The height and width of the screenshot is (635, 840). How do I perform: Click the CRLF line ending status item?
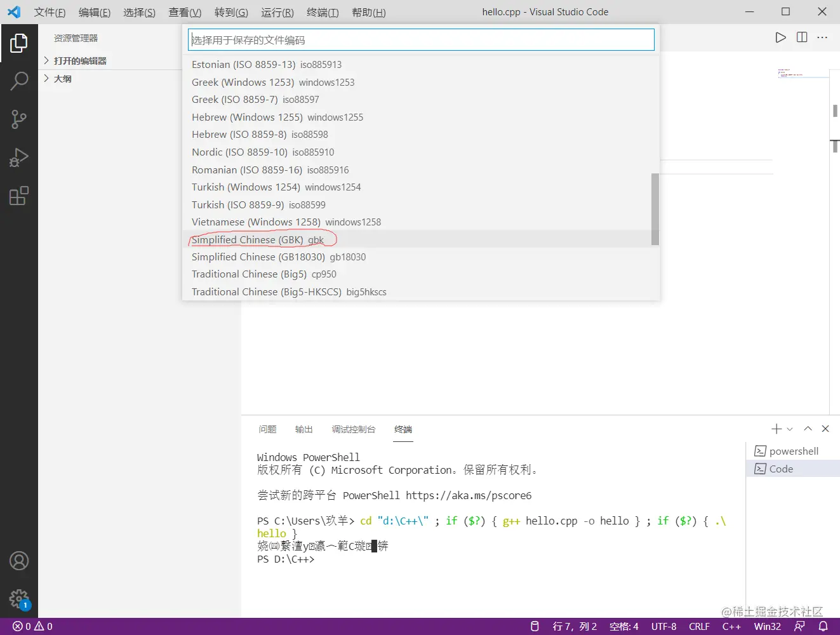click(x=699, y=627)
